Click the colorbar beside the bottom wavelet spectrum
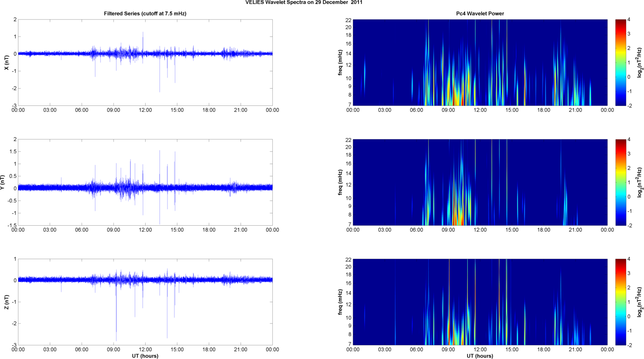The image size is (644, 359). point(621,302)
